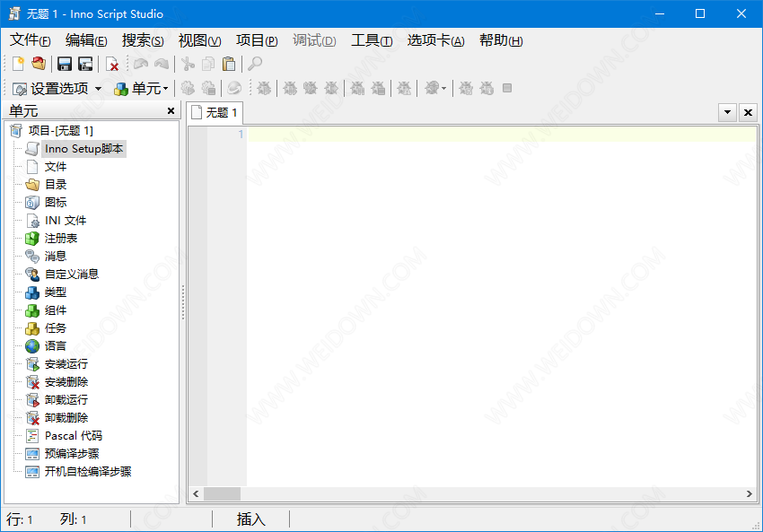Viewport: 763px width, 532px height.
Task: Click the Redo arrow icon
Action: click(162, 64)
